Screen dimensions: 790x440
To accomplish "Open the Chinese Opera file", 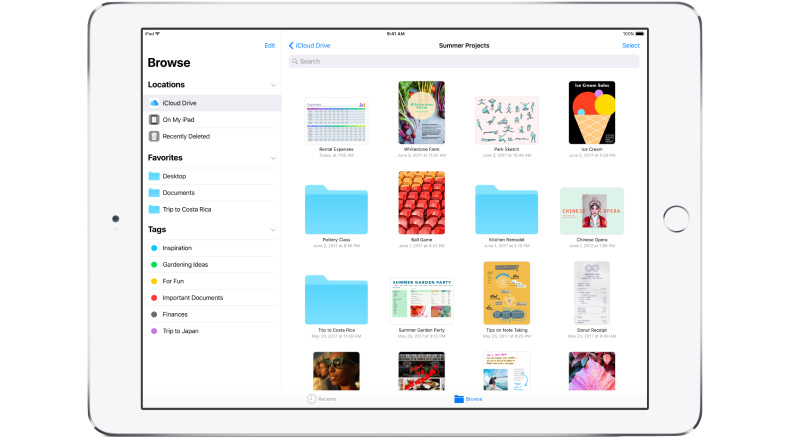I will click(x=591, y=211).
